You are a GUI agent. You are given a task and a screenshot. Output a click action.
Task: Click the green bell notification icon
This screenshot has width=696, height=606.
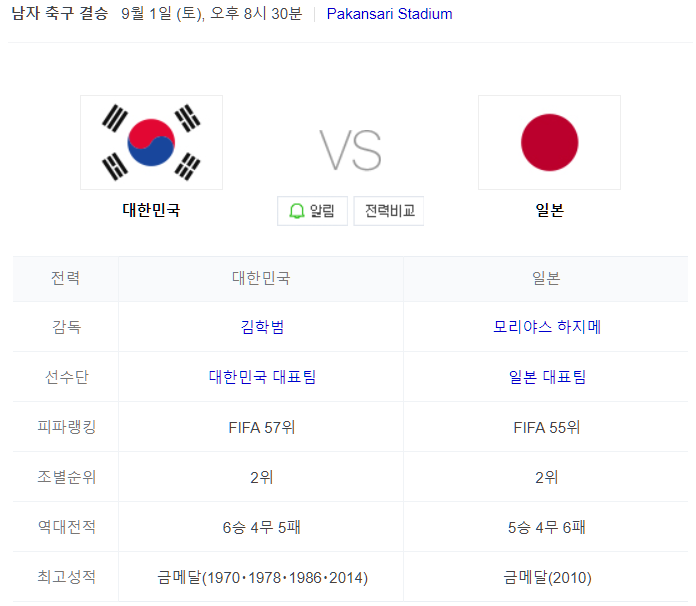[x=297, y=211]
